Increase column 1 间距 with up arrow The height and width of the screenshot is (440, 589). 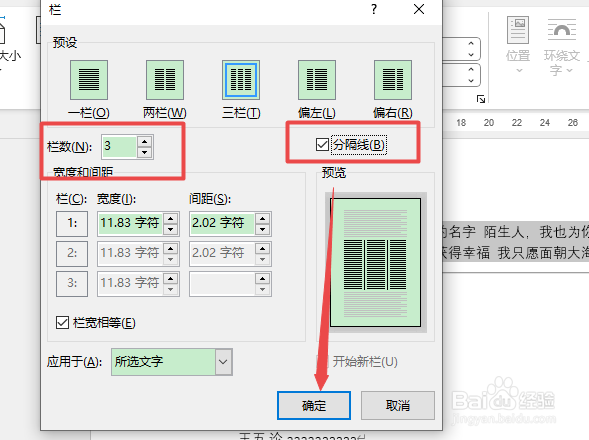(263, 219)
